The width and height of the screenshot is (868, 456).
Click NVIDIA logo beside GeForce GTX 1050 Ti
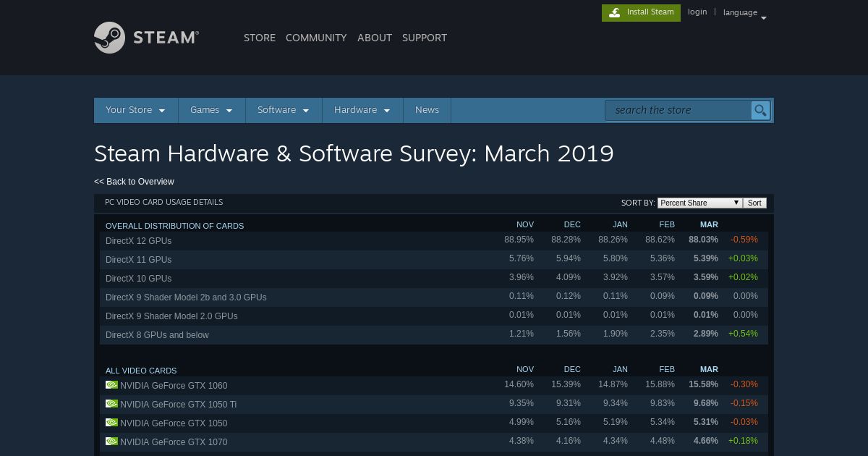(111, 404)
